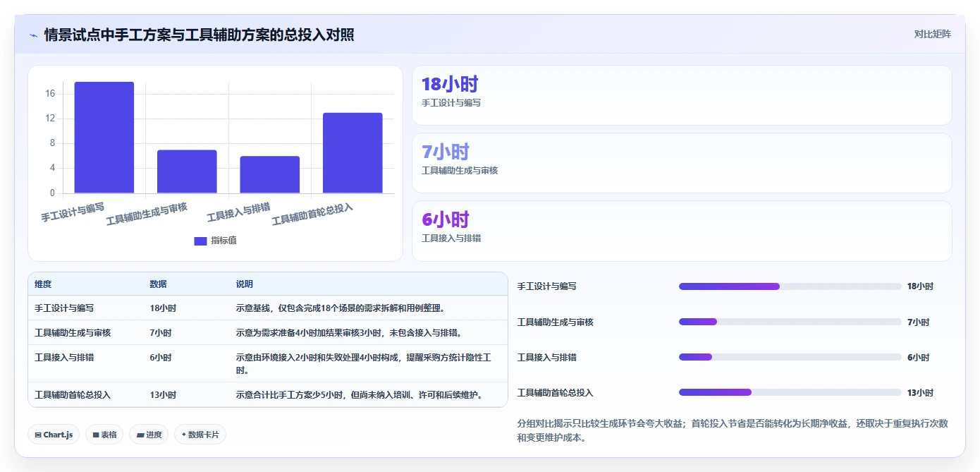Screen dimensions: 980x472
Task: Click the 工具辅助首轮总投入 bar in the chart
Action: (353, 153)
